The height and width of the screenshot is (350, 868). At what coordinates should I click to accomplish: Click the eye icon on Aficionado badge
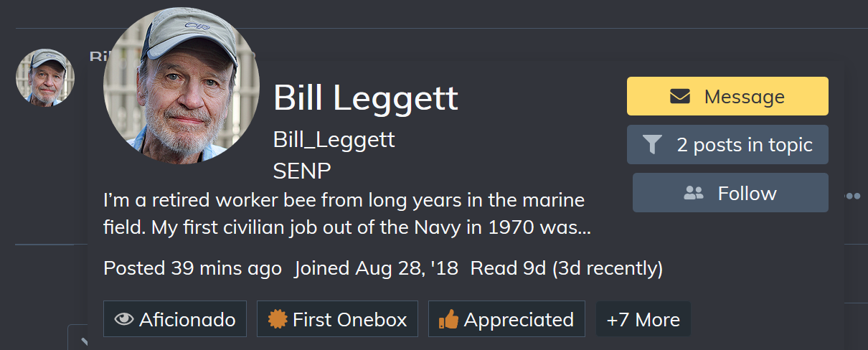point(124,319)
